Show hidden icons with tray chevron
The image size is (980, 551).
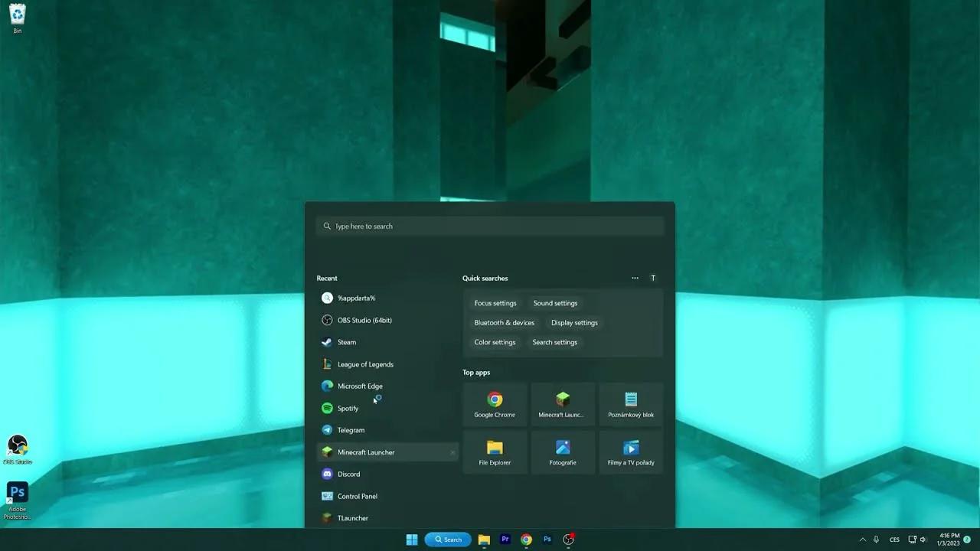click(x=863, y=540)
